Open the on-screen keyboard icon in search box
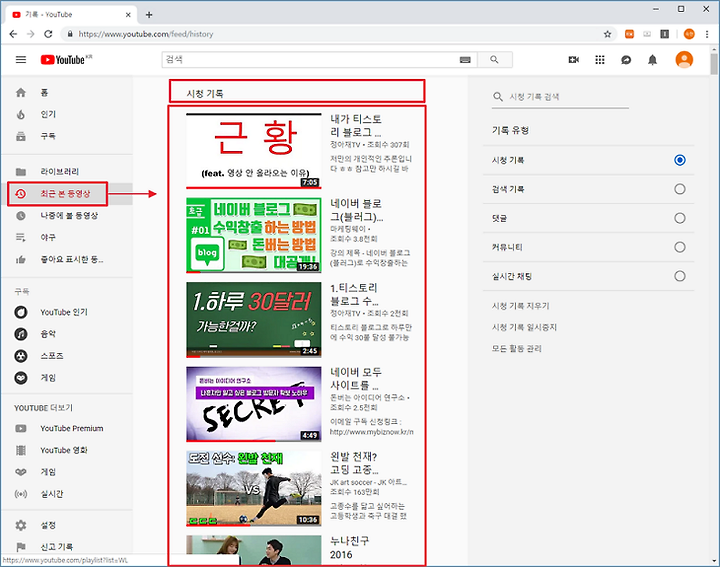720x567 pixels. (465, 60)
